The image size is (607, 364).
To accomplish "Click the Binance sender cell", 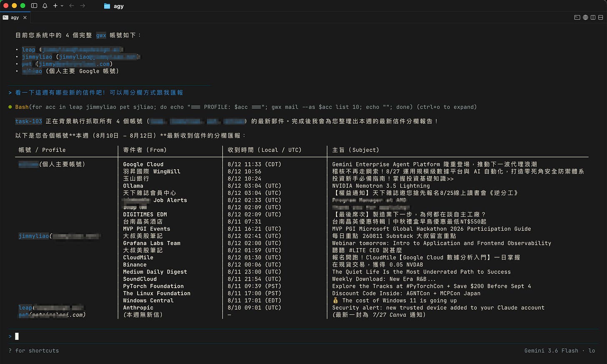I will point(135,265).
